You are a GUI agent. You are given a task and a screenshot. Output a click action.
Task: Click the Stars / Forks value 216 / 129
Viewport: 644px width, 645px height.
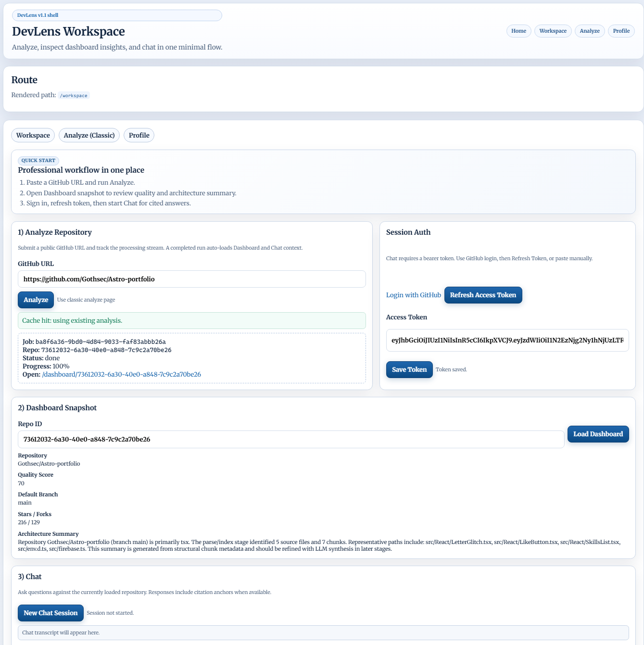tap(29, 522)
